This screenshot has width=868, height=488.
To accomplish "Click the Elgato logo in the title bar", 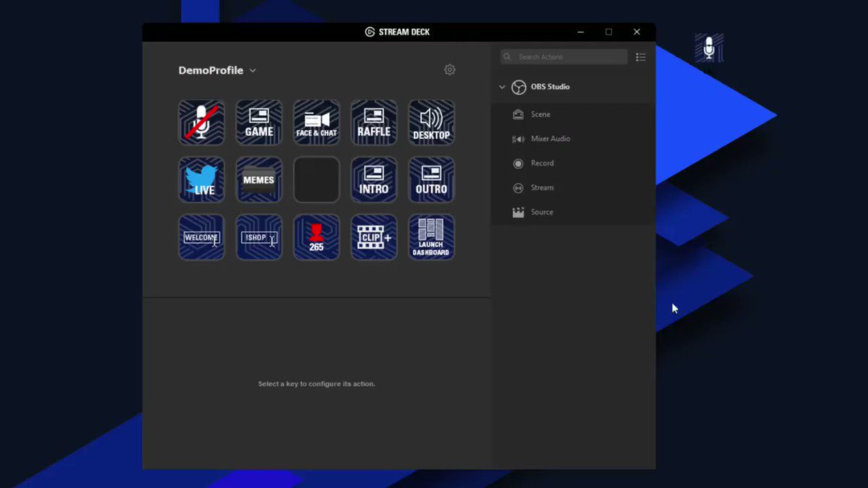I will tap(370, 32).
